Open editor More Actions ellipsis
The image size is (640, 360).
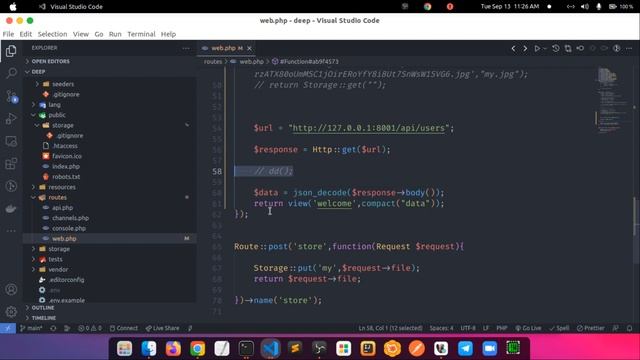click(x=629, y=49)
